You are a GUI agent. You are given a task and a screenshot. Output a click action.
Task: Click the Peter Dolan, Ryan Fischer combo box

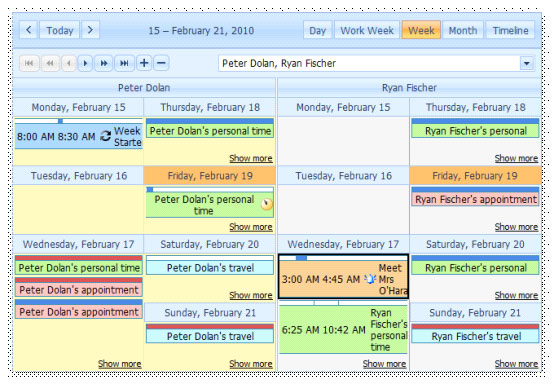click(x=376, y=64)
